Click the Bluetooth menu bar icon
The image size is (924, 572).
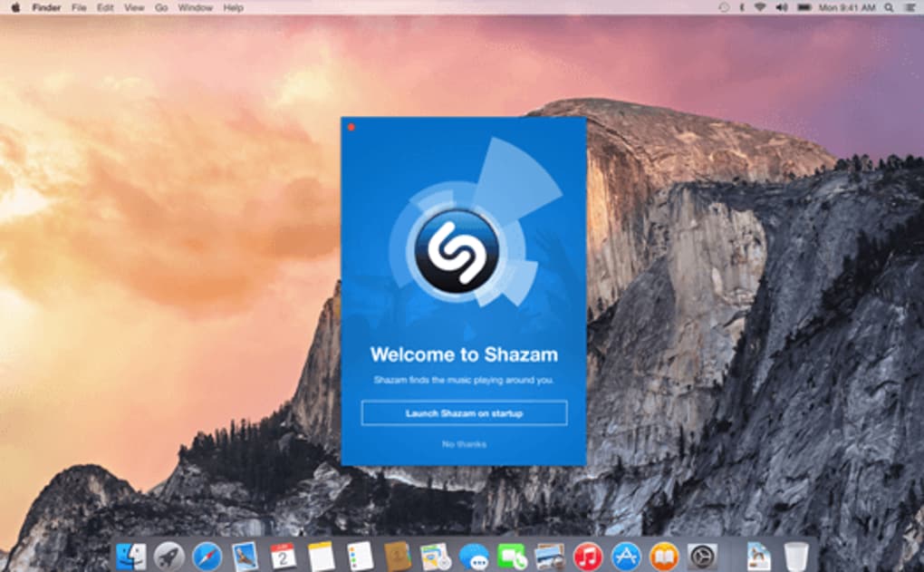[x=742, y=7]
